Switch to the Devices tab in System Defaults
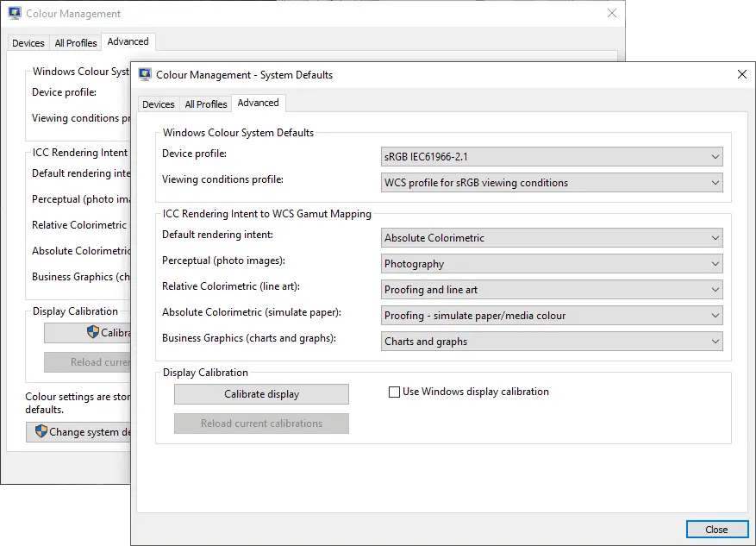The width and height of the screenshot is (756, 546). pos(159,103)
